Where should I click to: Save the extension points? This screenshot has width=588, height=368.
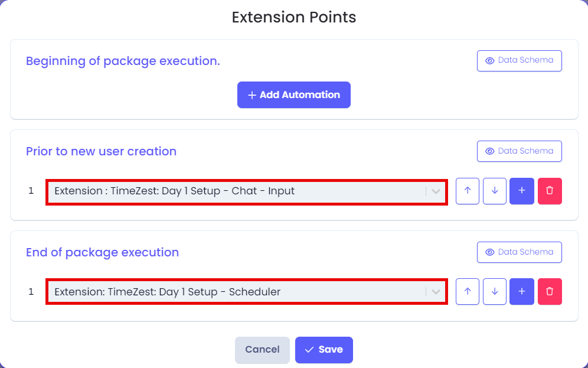324,350
